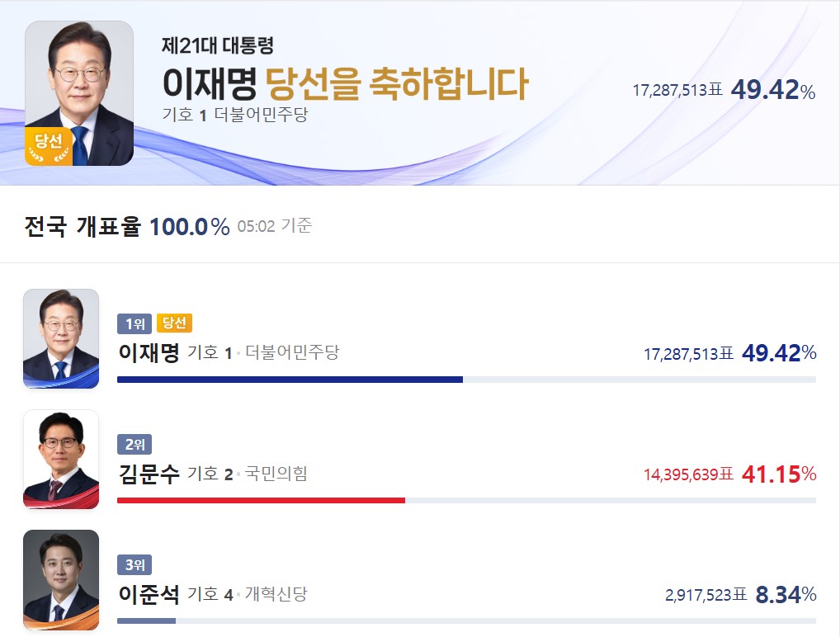Click 이재명's blue vote progress bar
This screenshot has width=840, height=637.
click(289, 380)
